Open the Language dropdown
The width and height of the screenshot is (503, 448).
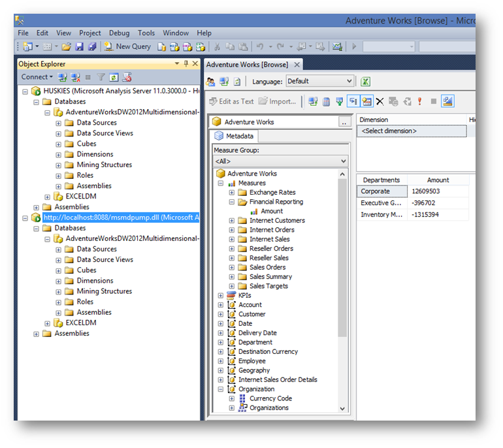coord(320,81)
